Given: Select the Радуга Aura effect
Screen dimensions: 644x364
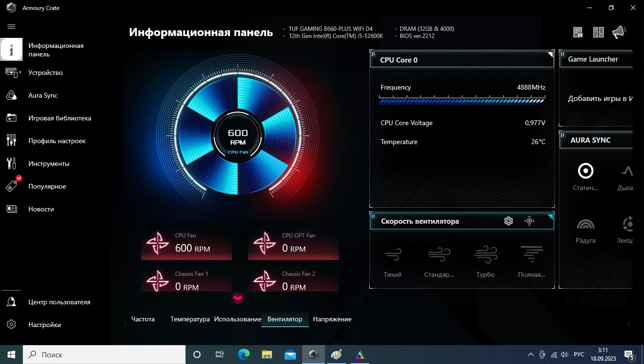Looking at the screenshot, I should [586, 230].
